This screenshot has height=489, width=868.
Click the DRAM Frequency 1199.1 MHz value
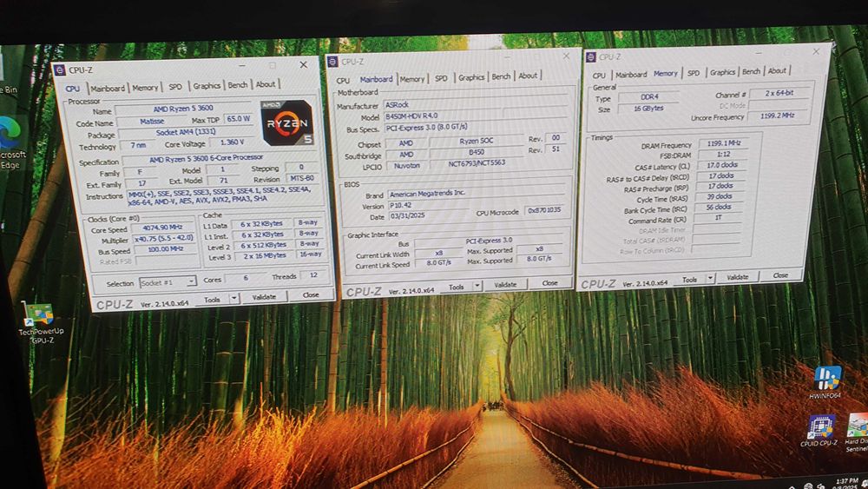click(722, 143)
